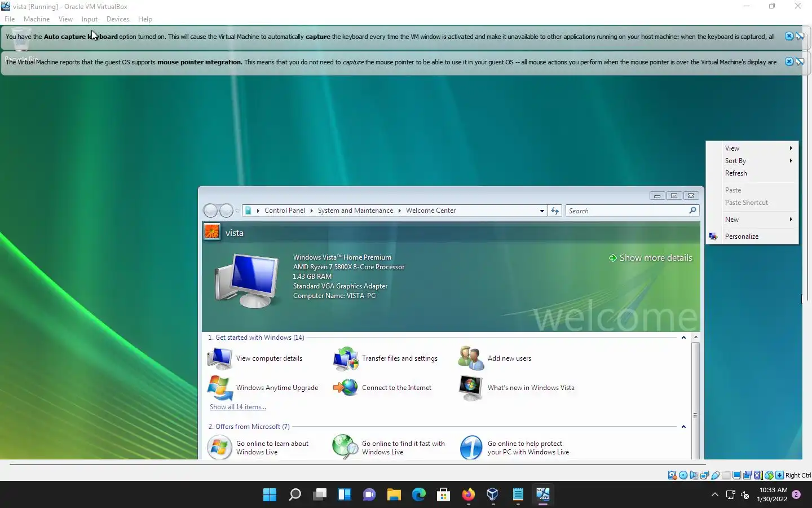Click the vista user account picture

pos(212,232)
